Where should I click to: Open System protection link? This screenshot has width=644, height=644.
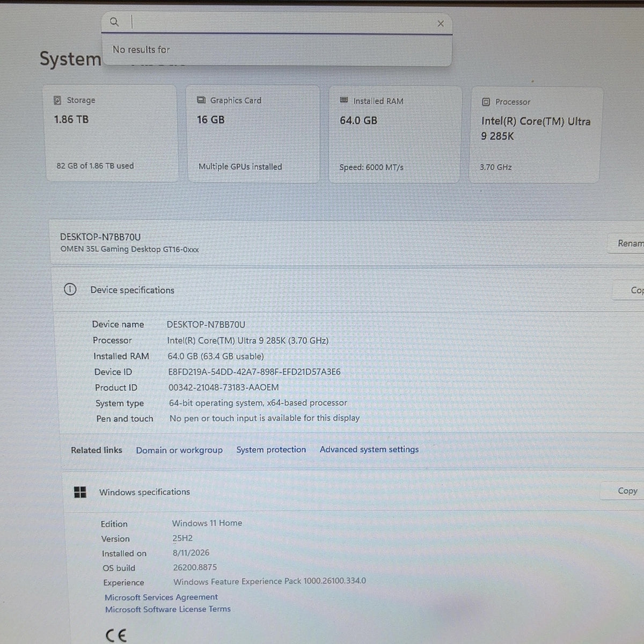(x=271, y=450)
